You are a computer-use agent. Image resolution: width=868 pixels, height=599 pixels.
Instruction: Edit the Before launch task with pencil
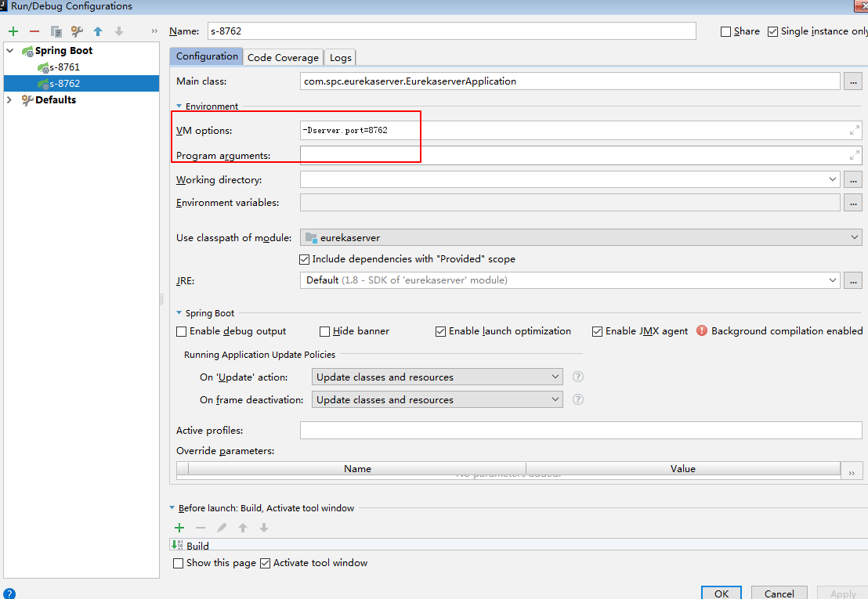(222, 528)
